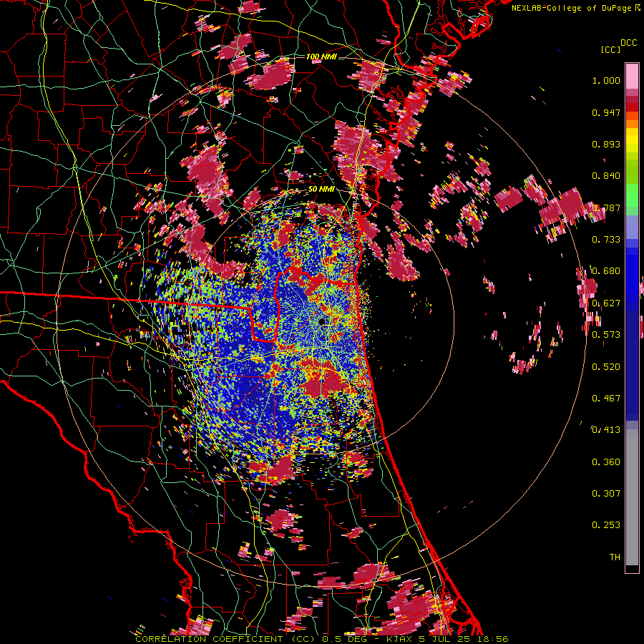644x644 pixels.
Task: Click the NEXLAB-College of DuPage label
Action: [572, 8]
